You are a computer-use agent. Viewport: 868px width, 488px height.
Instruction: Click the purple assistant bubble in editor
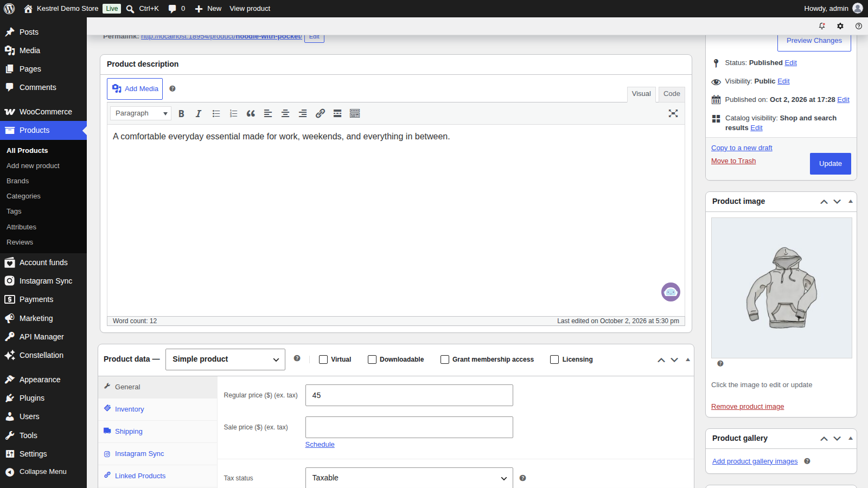[671, 292]
